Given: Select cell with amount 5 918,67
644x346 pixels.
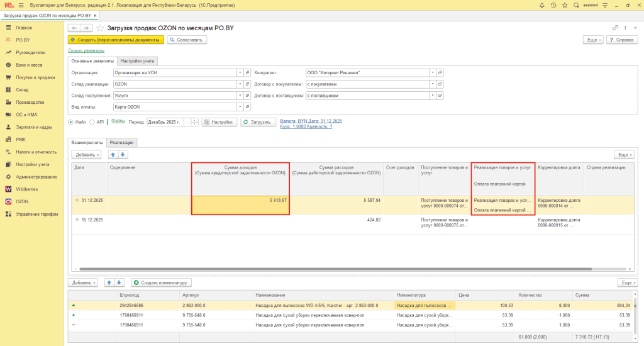Looking at the screenshot, I should pos(240,205).
